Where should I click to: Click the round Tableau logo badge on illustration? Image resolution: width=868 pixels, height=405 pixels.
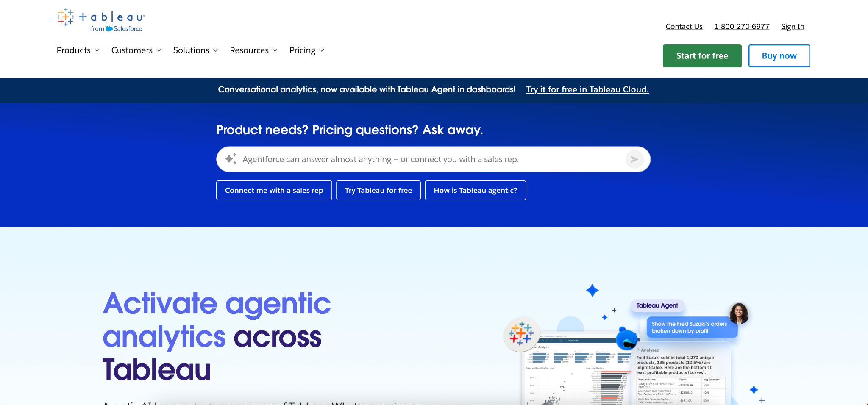(521, 334)
